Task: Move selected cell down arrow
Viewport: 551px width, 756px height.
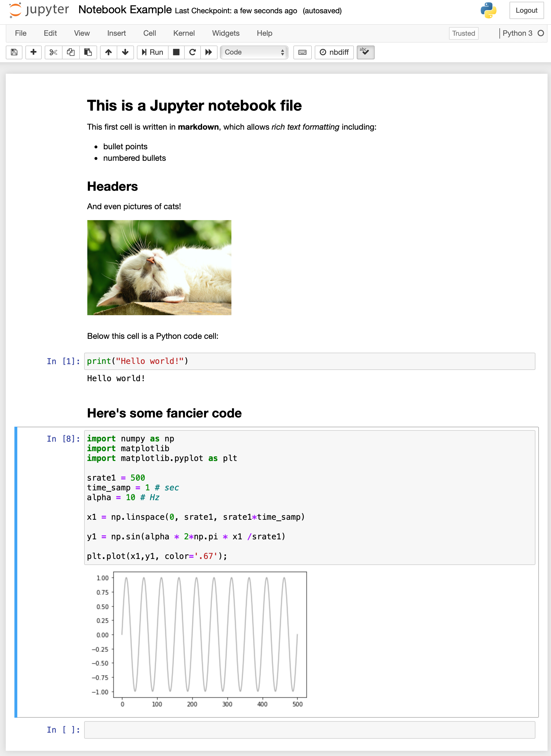Action: coord(125,52)
